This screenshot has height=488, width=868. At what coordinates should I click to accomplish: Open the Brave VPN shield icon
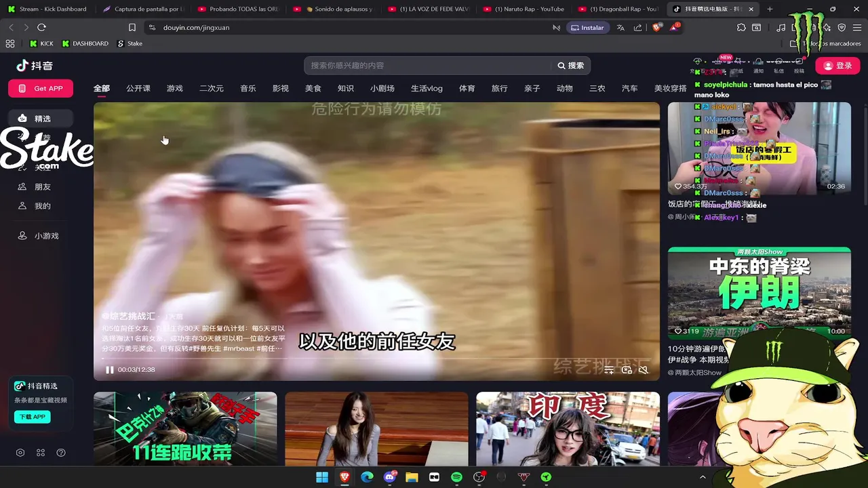coord(842,28)
